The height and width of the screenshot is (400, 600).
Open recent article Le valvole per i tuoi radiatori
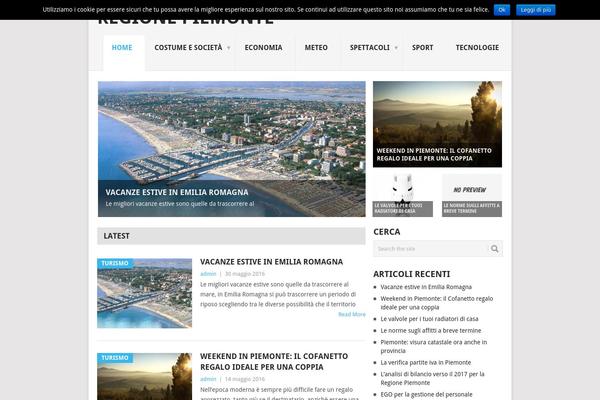pos(429,319)
